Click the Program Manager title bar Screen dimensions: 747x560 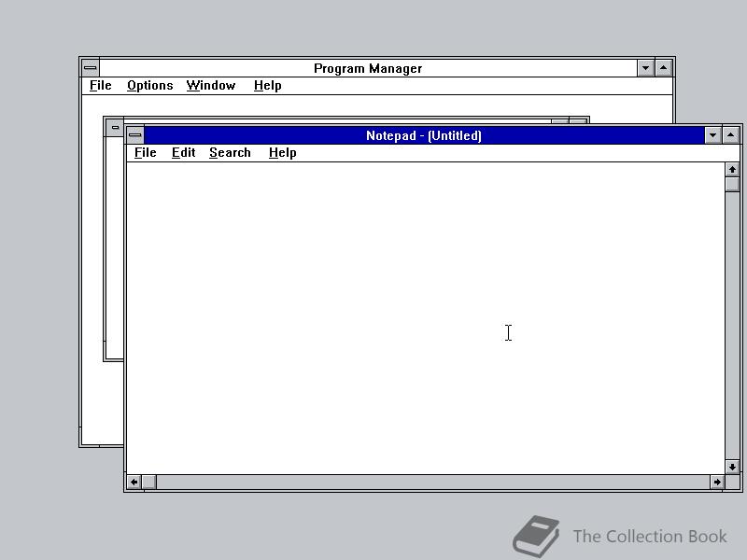tap(368, 68)
